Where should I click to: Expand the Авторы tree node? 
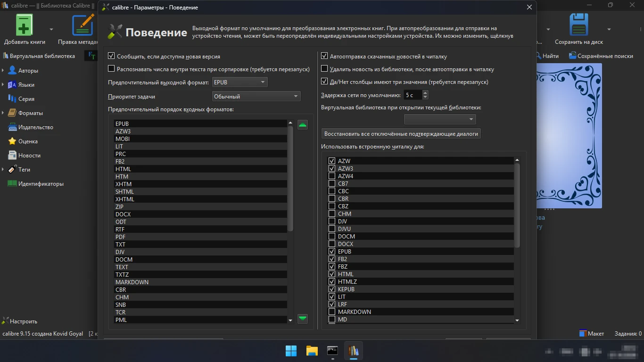click(3, 71)
